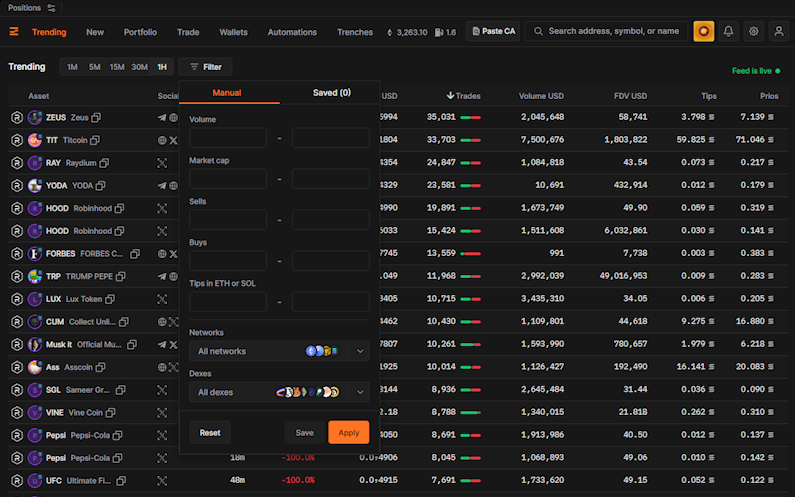
Task: Copy Lux Token address icon
Action: click(x=110, y=299)
